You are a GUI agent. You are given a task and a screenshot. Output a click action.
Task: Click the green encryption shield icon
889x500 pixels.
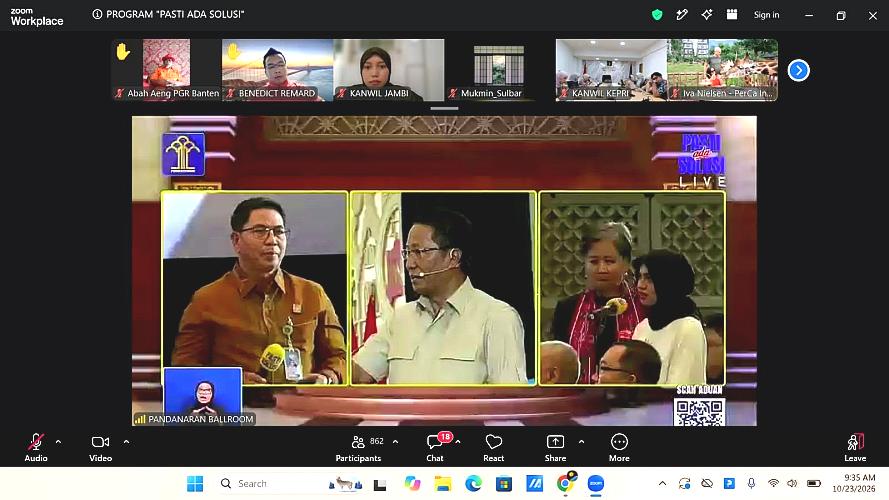(x=657, y=15)
